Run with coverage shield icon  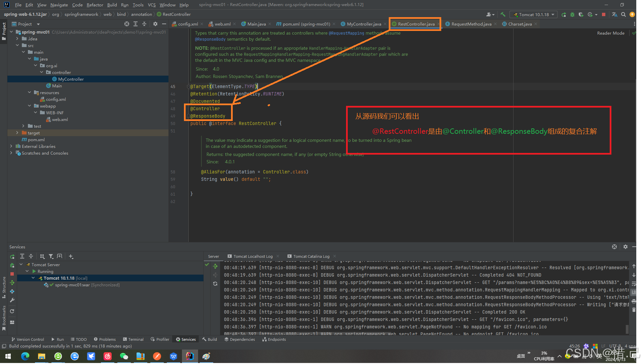tap(581, 14)
